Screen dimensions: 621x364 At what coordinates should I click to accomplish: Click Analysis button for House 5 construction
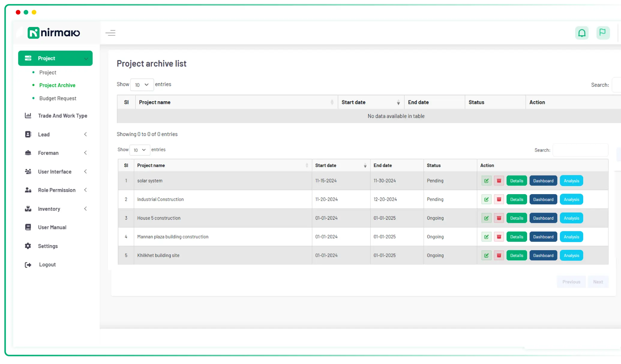571,218
